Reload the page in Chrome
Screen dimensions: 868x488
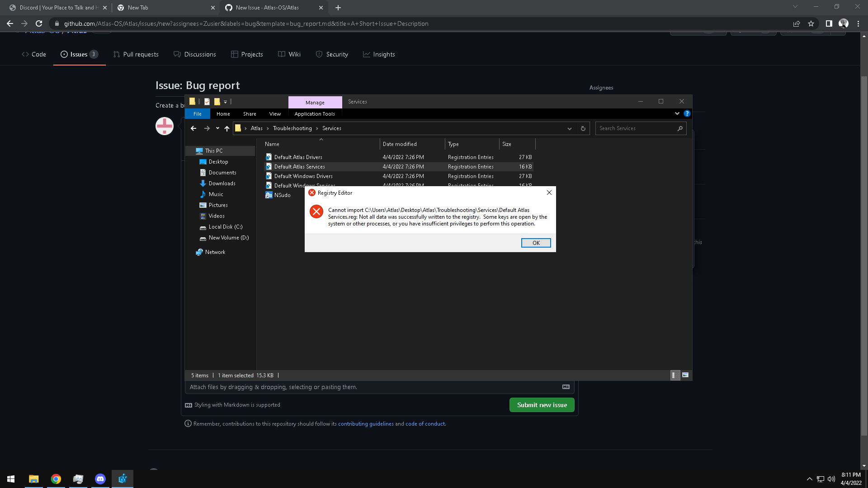point(39,23)
